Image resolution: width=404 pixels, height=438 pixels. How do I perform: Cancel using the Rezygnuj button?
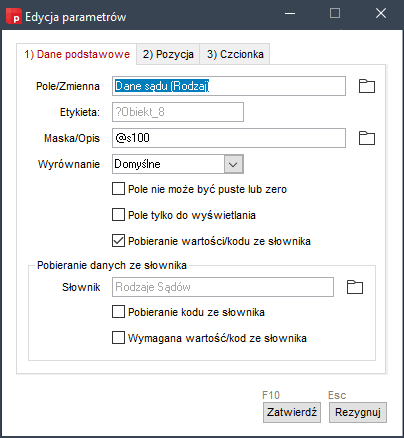pyautogui.click(x=358, y=412)
